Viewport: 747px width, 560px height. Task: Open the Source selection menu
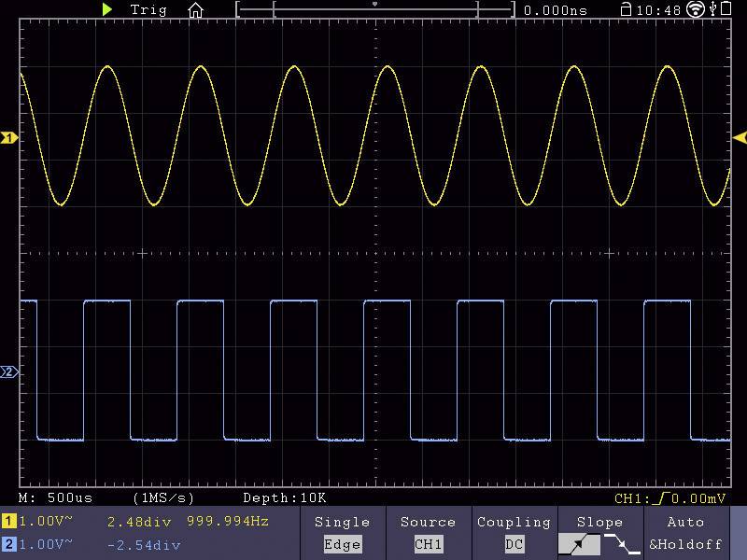[x=428, y=522]
